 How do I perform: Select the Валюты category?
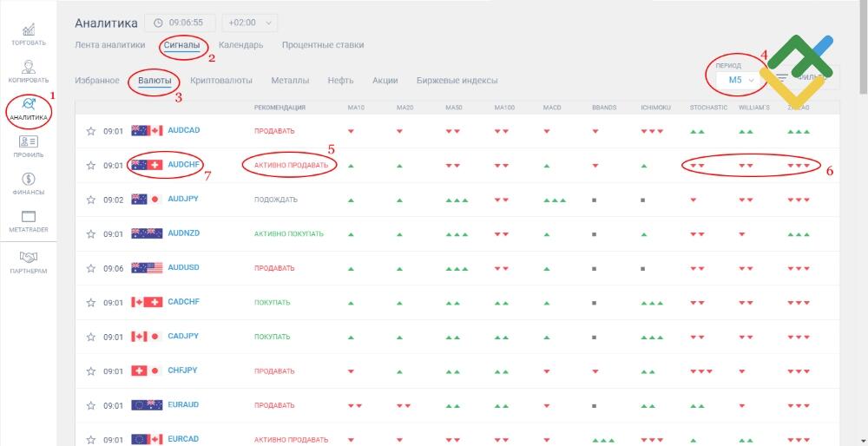click(155, 80)
